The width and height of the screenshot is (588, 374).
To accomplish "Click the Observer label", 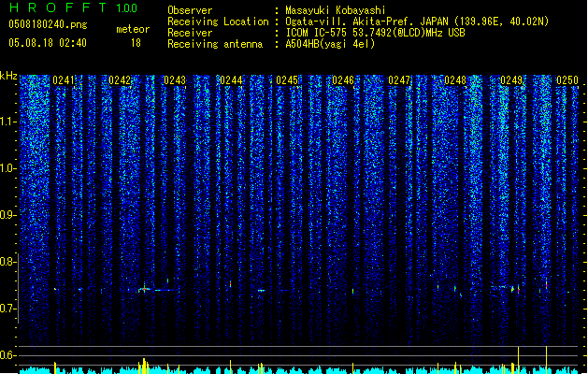I will tap(190, 10).
